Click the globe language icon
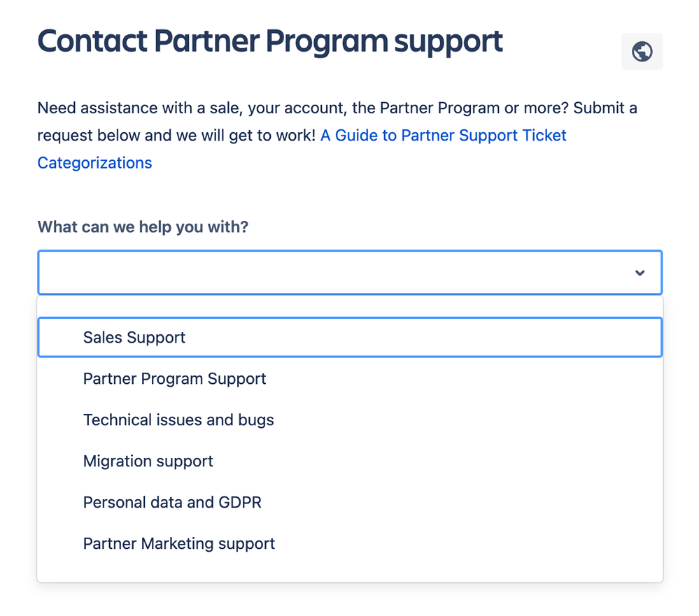Viewport: 699px width, 616px height. (x=642, y=51)
